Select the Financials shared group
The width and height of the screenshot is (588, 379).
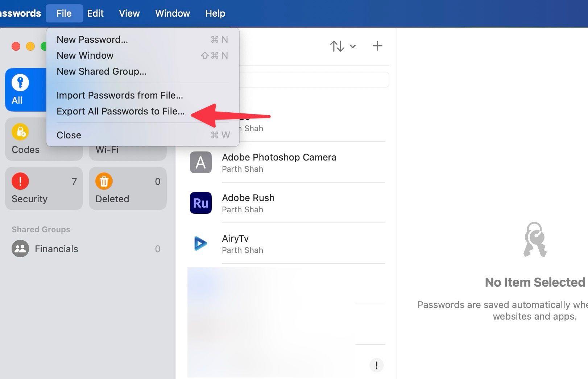coord(86,249)
